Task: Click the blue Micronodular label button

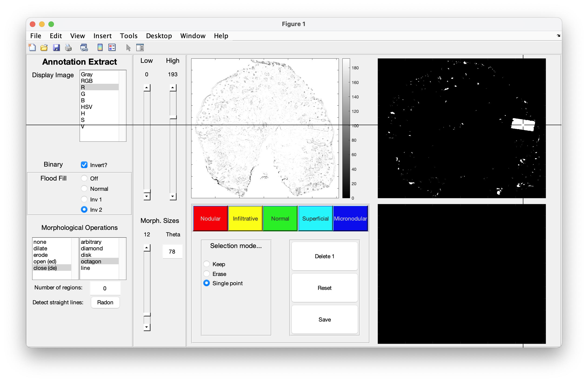Action: click(350, 218)
